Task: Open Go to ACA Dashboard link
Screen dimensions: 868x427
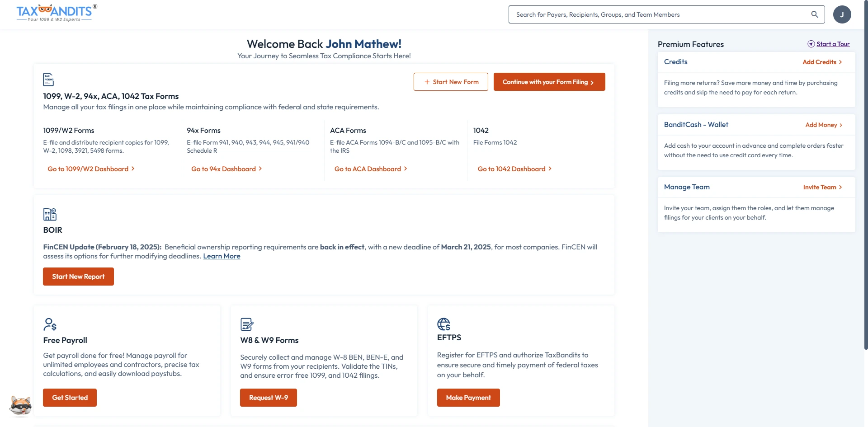Action: 371,169
